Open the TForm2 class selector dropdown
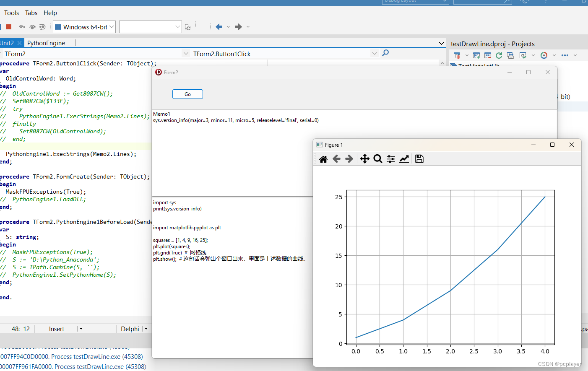The height and width of the screenshot is (371, 588). tap(186, 54)
